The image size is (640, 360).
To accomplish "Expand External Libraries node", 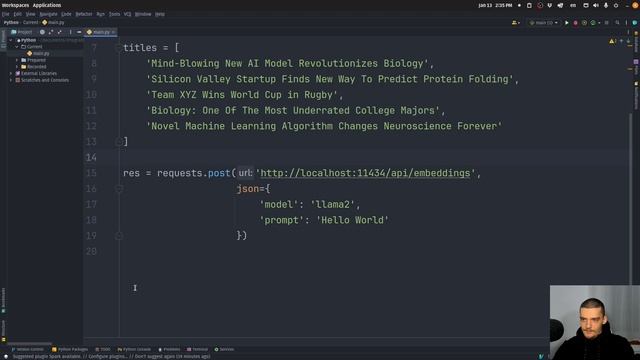I will point(11,73).
